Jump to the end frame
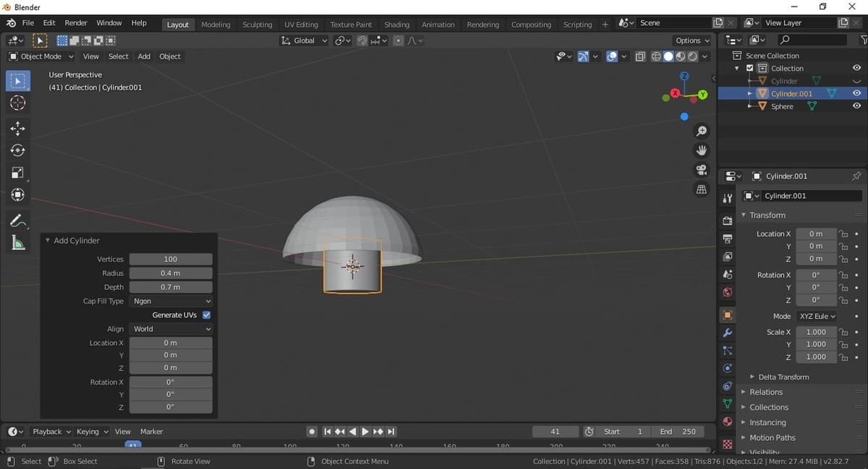 391,431
